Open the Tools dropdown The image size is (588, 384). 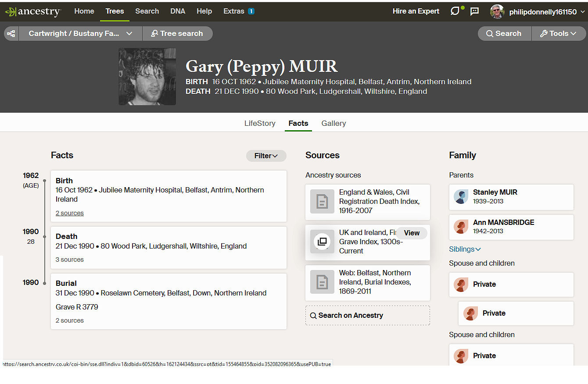tap(559, 33)
